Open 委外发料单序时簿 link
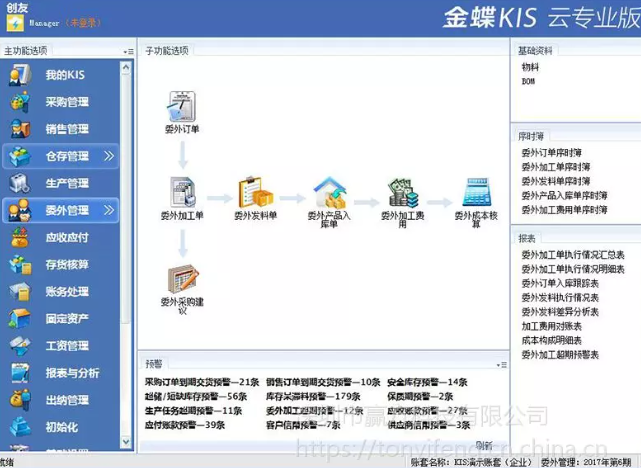 pyautogui.click(x=556, y=181)
